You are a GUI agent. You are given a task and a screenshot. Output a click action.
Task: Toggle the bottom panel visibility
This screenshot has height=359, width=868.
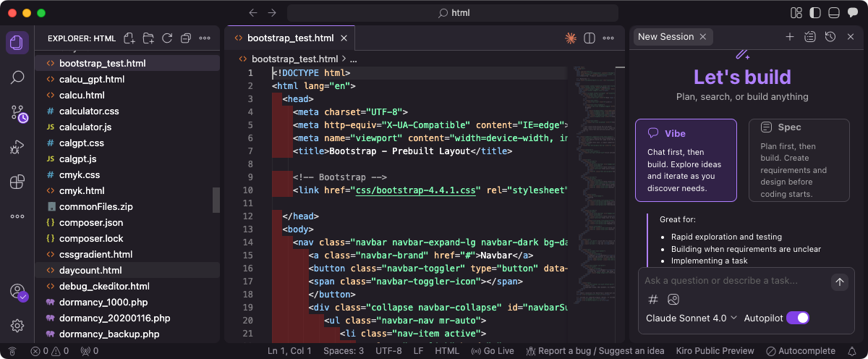coord(833,13)
